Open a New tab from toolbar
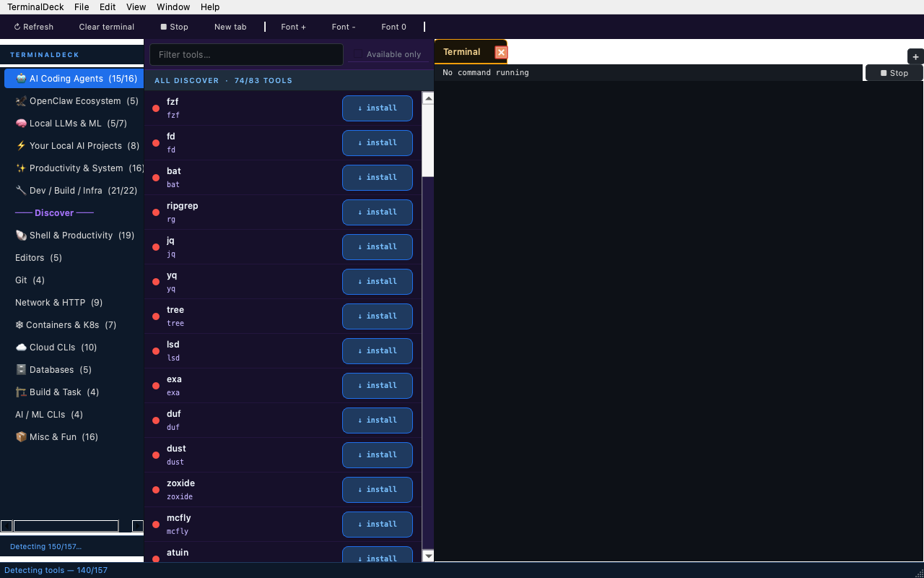Viewport: 924px width, 578px height. 230,27
